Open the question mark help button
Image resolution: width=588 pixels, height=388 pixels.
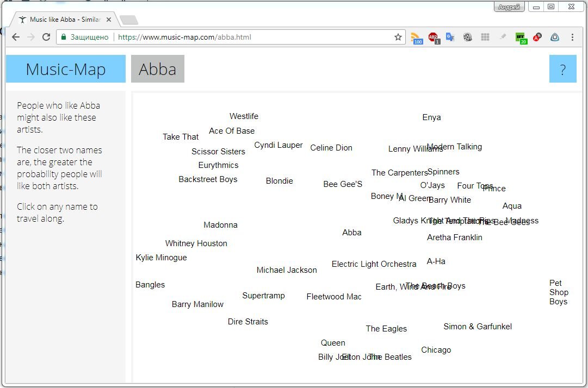(x=562, y=69)
